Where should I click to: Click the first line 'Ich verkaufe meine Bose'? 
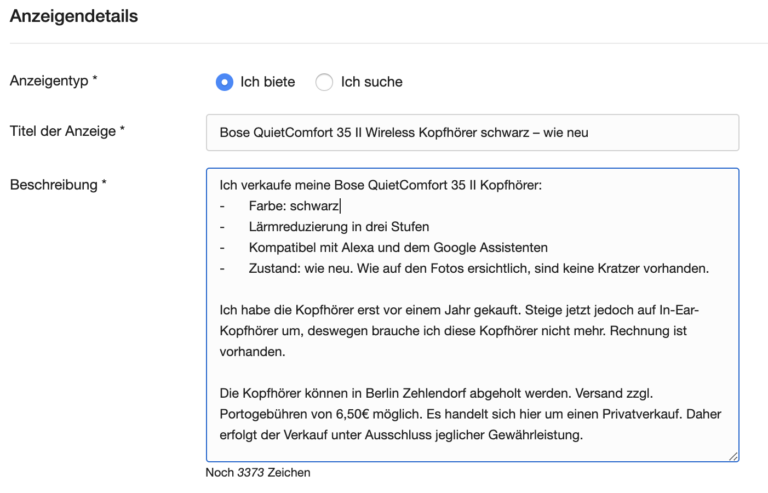pos(381,185)
